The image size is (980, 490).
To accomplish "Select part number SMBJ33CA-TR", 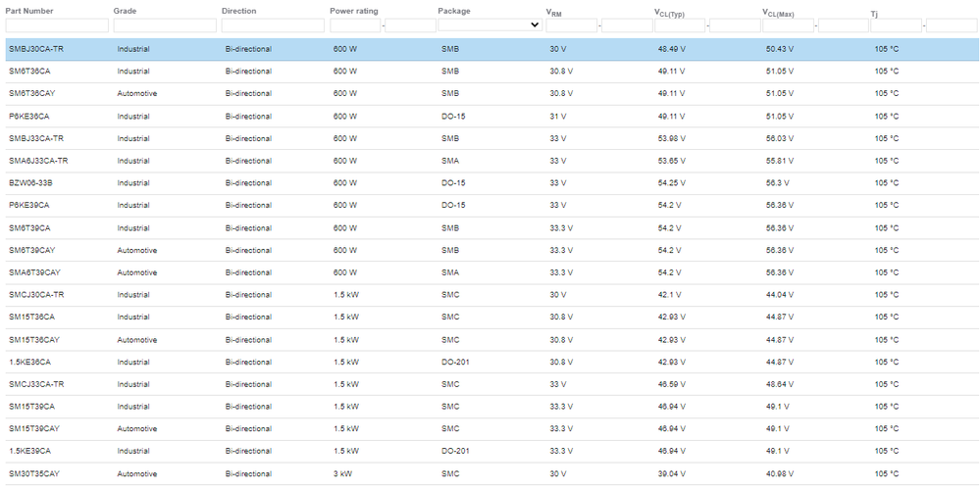I will (x=36, y=138).
